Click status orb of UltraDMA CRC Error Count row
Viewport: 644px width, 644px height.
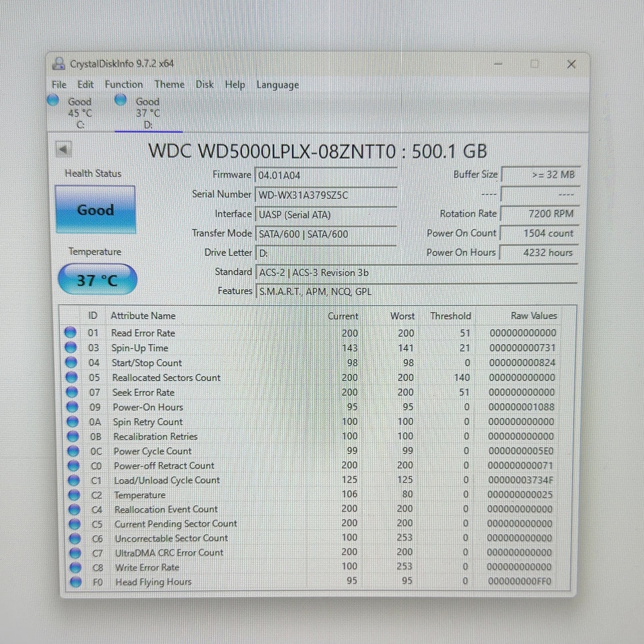pos(75,553)
